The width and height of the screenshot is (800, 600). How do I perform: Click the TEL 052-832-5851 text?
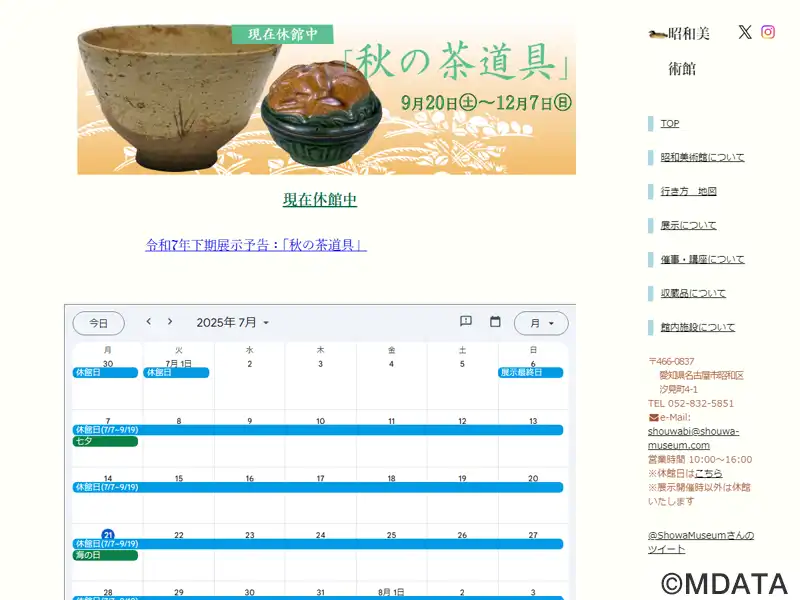[x=691, y=404]
